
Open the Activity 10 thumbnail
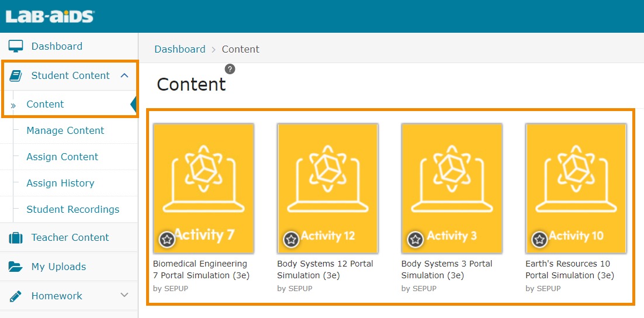[576, 187]
